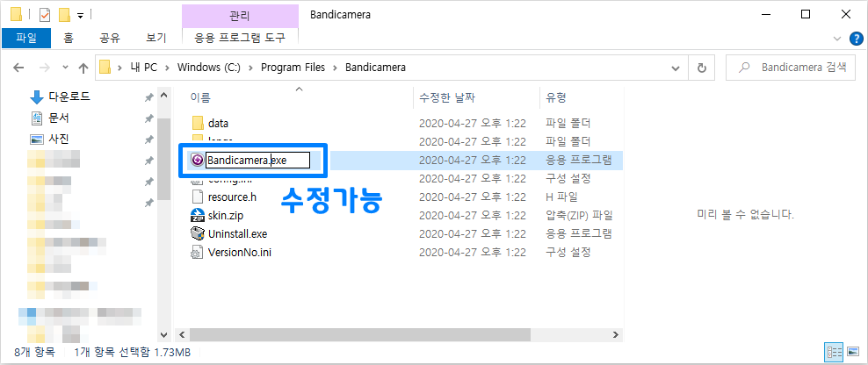Click Bandicamera in the address path
Viewport: 868px width, 365px height.
point(375,68)
